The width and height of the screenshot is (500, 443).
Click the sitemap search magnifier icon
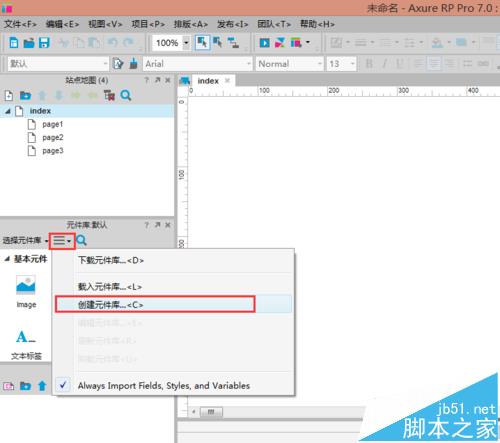126,96
